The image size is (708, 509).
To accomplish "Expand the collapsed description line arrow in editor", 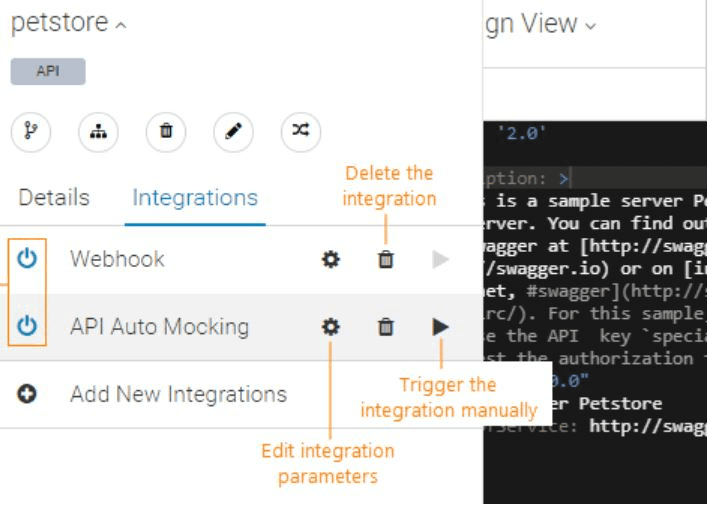I will 564,179.
